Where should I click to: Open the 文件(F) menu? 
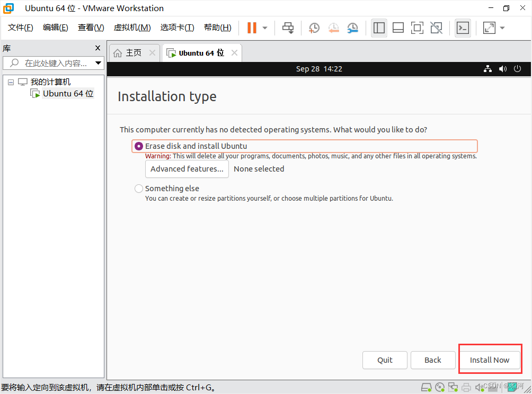[20, 28]
